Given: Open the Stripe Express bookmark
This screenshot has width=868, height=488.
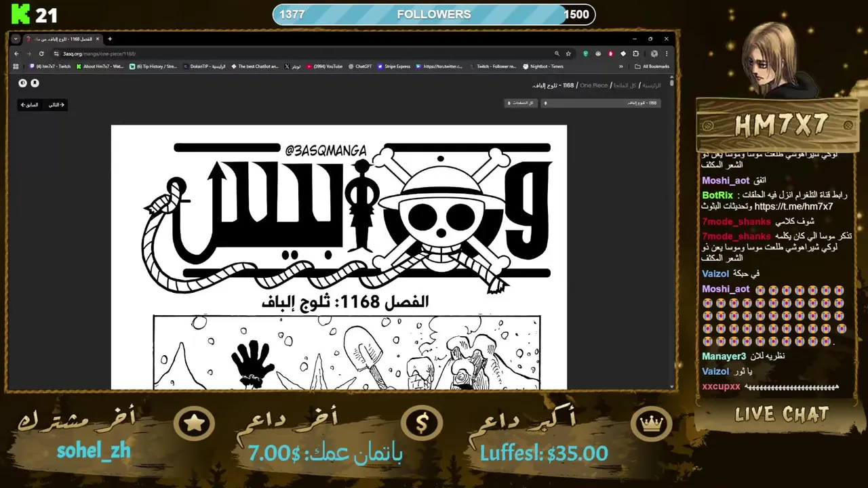Looking at the screenshot, I should tap(394, 66).
